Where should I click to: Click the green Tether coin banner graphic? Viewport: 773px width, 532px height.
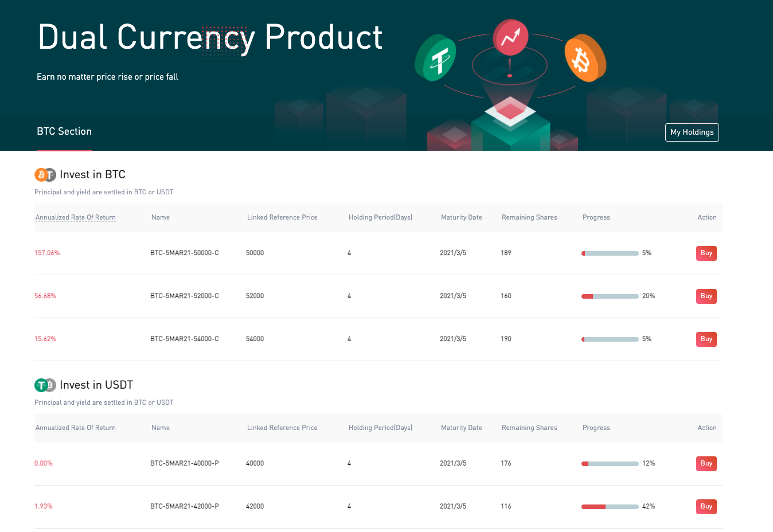[x=436, y=58]
